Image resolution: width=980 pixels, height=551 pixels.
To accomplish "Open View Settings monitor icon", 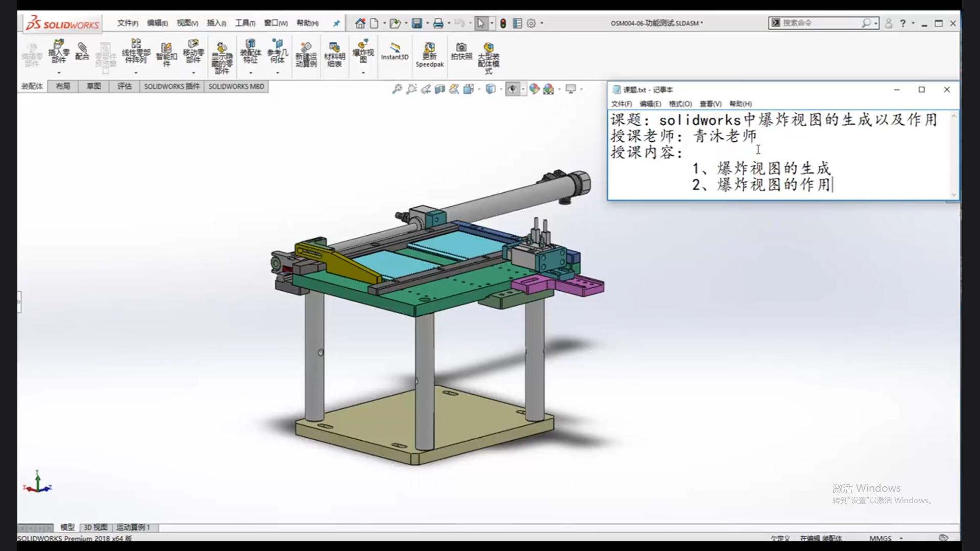I will coord(571,89).
